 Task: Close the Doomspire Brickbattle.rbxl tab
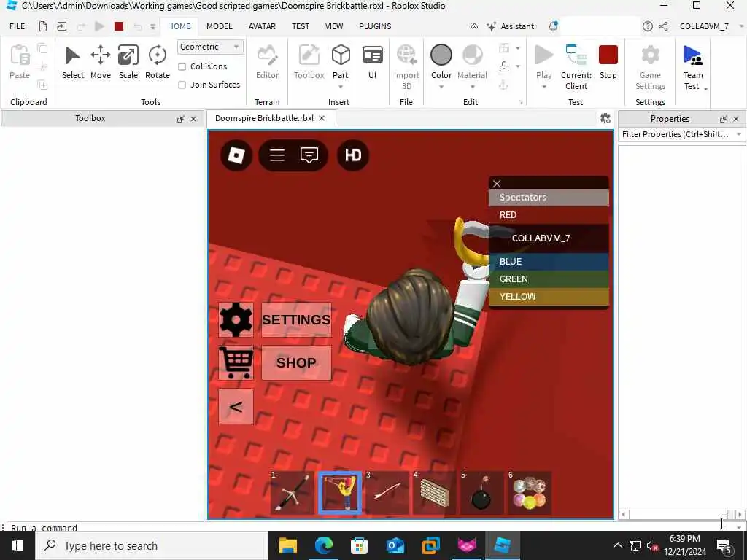322,118
